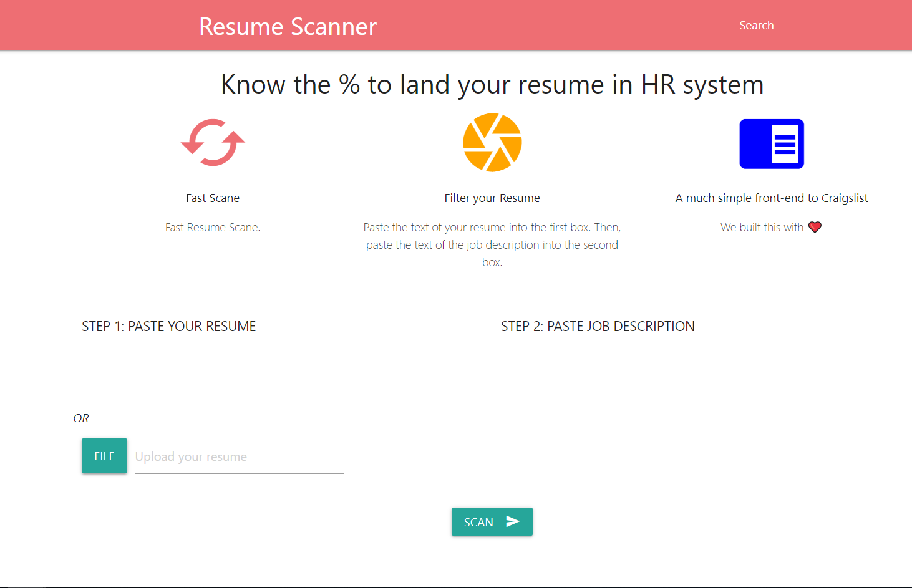Screen dimensions: 912x588
Task: Click the 'Filter your Resume' caption text
Action: [492, 198]
